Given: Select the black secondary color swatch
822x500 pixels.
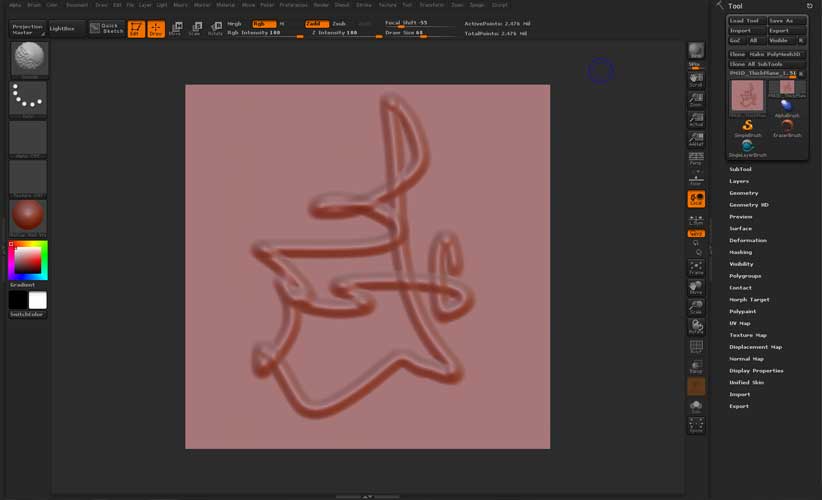Looking at the screenshot, I should 17,300.
